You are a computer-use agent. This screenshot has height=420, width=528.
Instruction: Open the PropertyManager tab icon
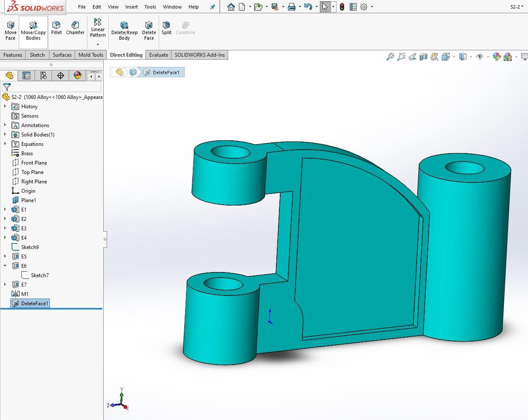coord(26,75)
